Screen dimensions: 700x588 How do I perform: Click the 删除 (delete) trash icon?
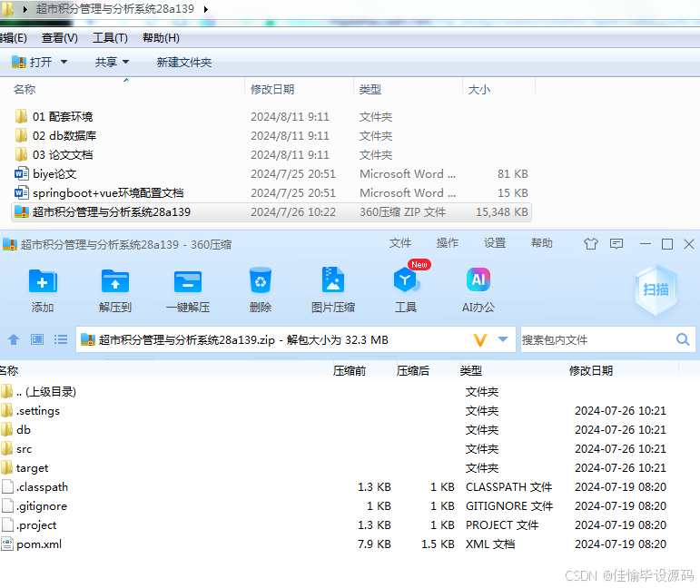click(x=261, y=280)
